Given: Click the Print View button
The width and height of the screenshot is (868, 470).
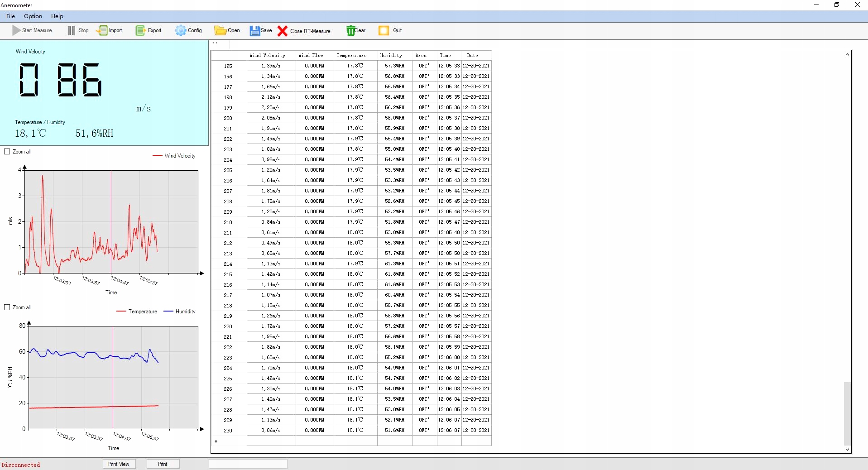Looking at the screenshot, I should click(x=119, y=464).
